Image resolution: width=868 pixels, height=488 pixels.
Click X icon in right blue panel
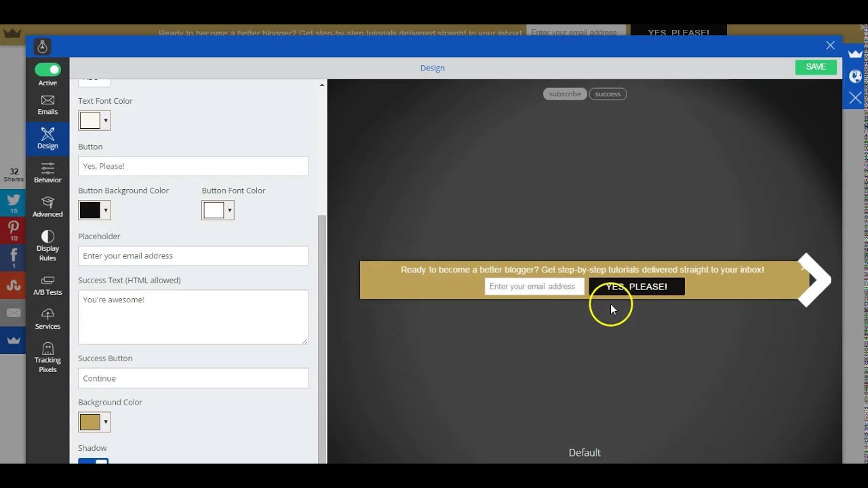click(855, 98)
